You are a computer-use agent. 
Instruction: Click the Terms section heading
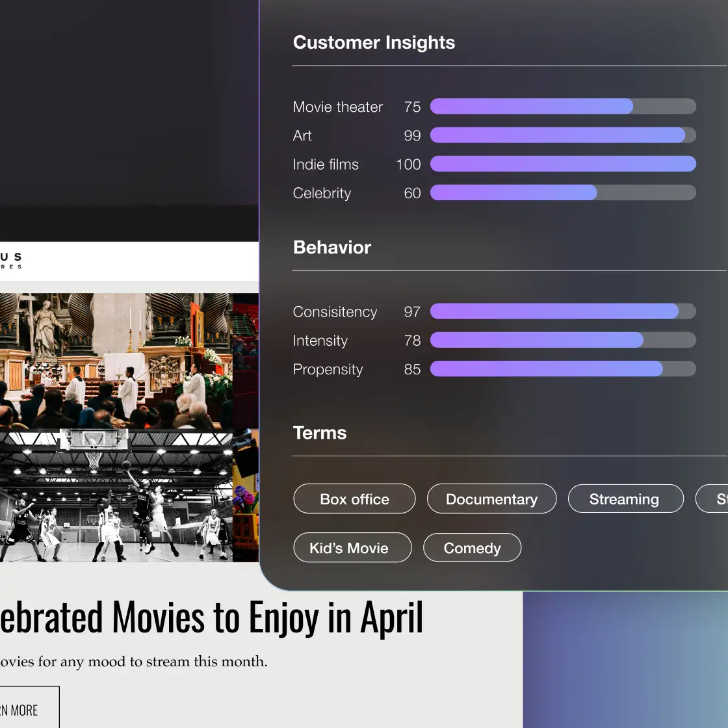(x=319, y=433)
